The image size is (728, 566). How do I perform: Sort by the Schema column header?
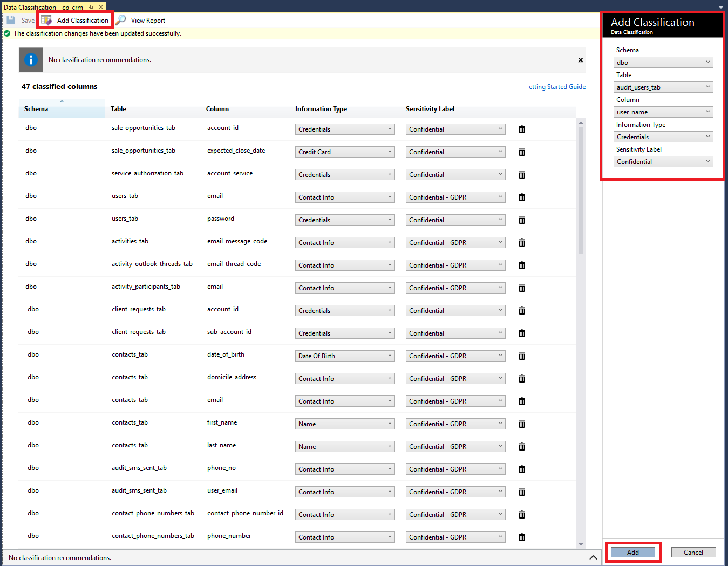point(36,109)
